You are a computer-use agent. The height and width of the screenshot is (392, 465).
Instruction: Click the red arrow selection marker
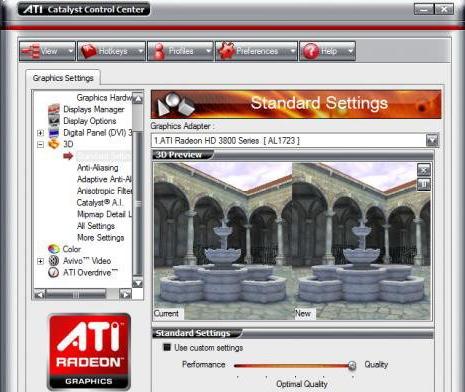68,156
